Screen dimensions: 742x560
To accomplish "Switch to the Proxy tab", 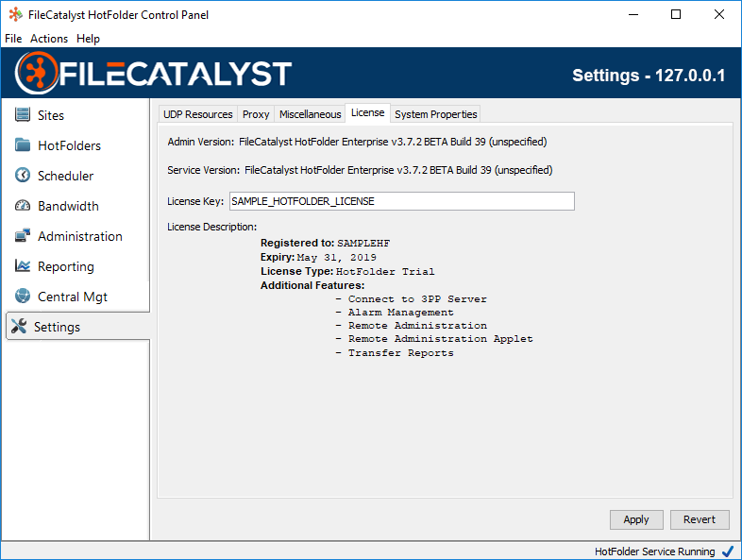I will 256,114.
